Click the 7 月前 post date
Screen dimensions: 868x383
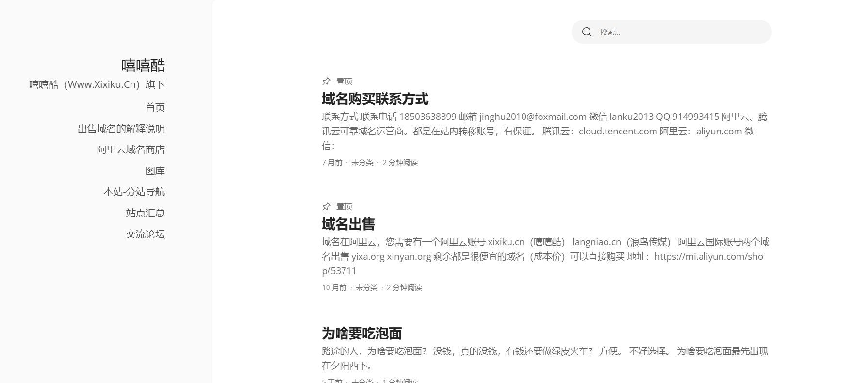(332, 163)
